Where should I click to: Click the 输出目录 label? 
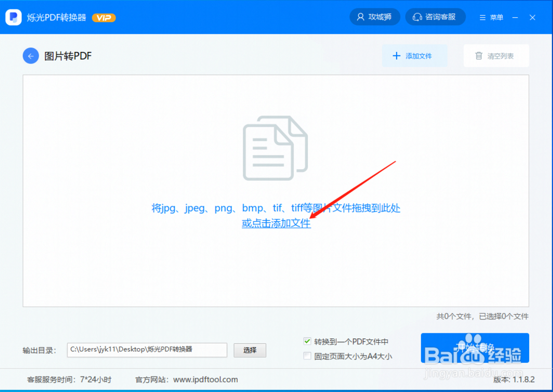point(39,351)
